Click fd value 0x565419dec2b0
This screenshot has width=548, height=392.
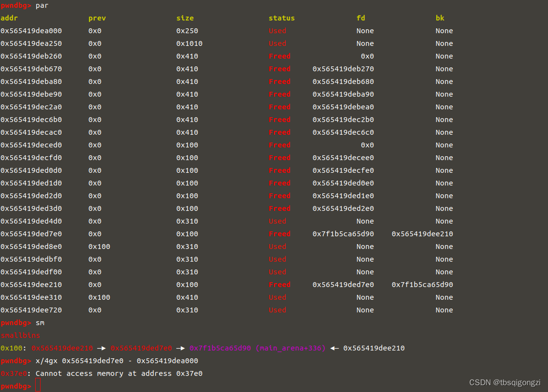click(343, 120)
